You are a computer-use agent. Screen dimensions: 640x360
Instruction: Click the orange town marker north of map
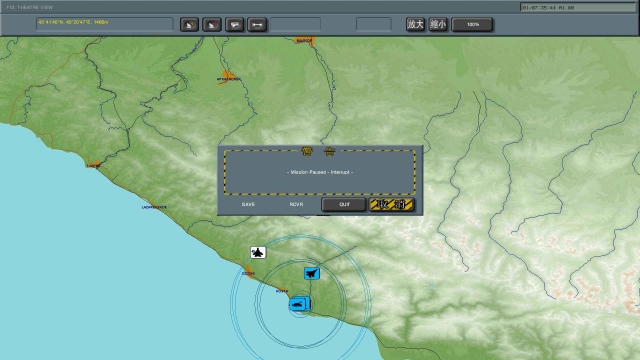(304, 40)
